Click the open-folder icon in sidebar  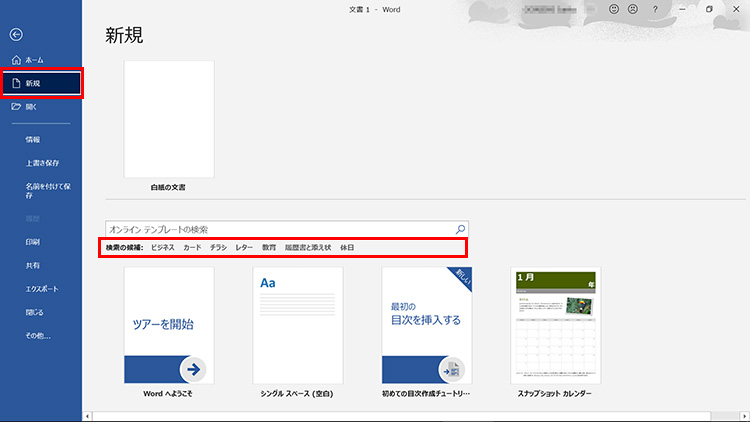16,106
